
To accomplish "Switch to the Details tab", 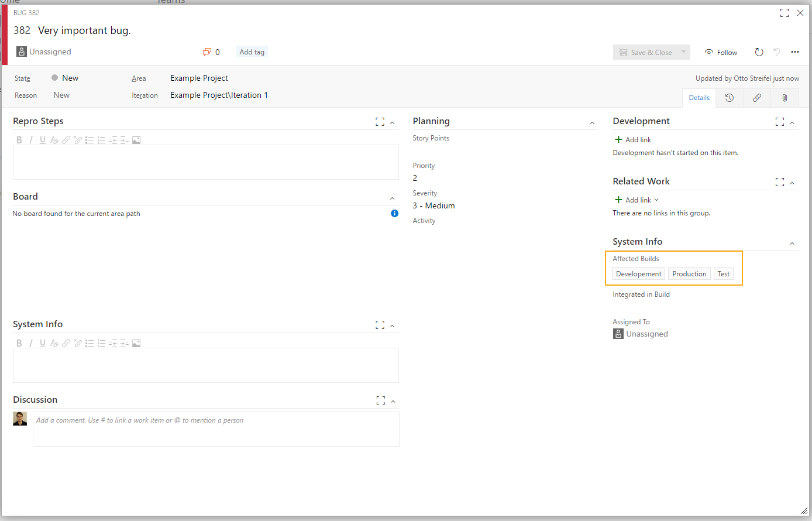I will [699, 98].
